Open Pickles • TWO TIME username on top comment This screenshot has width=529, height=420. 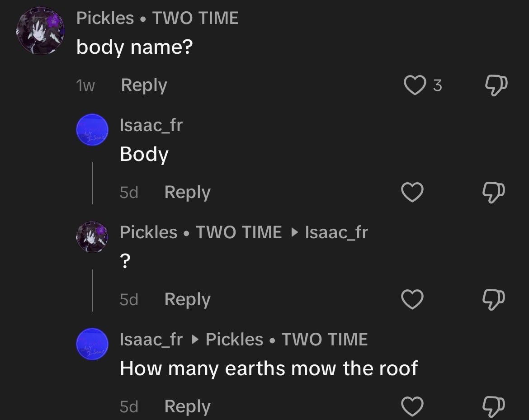[x=157, y=18]
